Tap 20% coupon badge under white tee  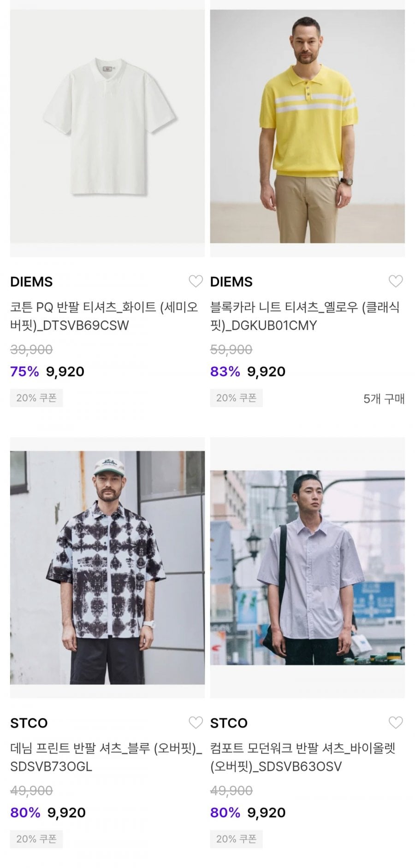(x=36, y=398)
